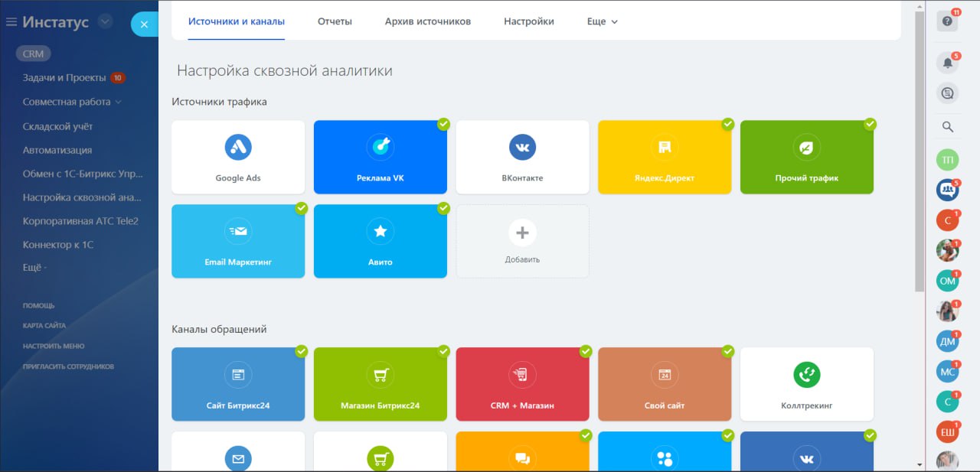980x472 pixels.
Task: Open the Коллтрекинг channel card
Action: pos(807,384)
